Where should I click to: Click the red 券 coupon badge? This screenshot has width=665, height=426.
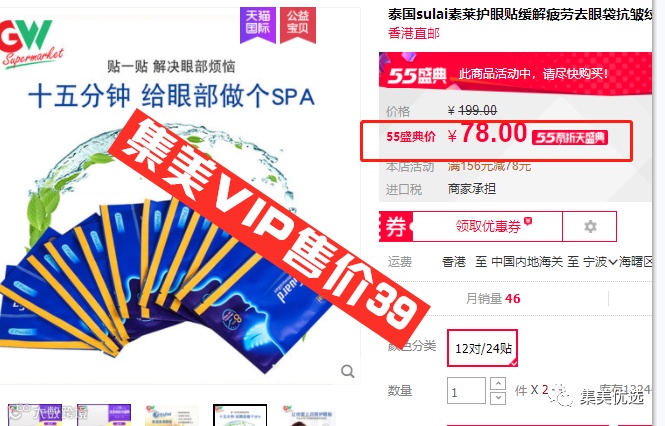point(395,227)
